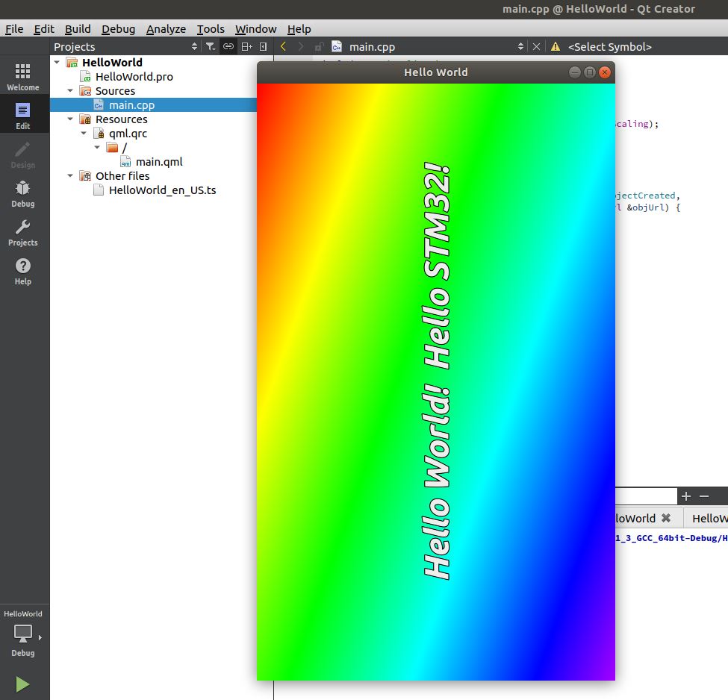Open Projects mode with wrench icon
The width and height of the screenshot is (728, 700).
22,232
